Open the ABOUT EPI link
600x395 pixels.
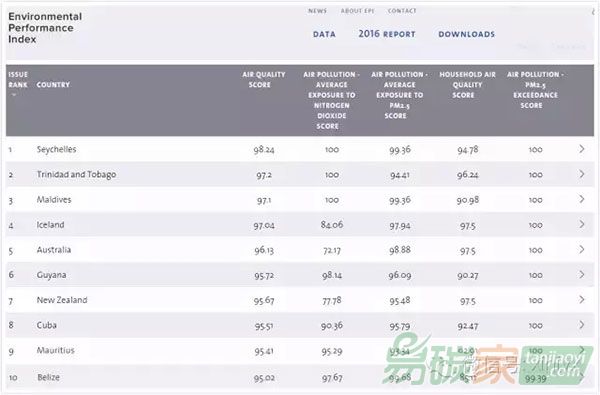tap(357, 11)
